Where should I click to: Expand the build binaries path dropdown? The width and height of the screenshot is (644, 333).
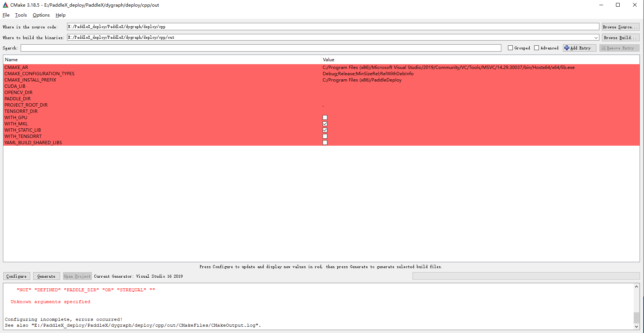click(x=596, y=38)
